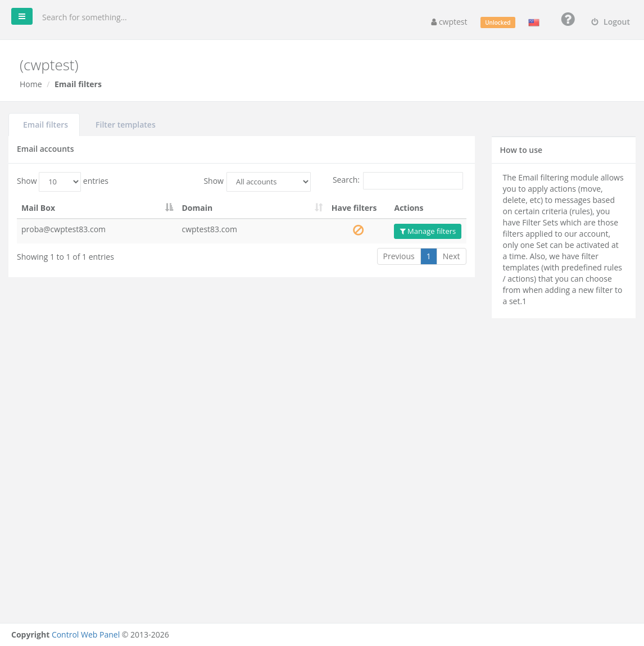Navigate to Home breadcrumb link
Image resolution: width=644 pixels, height=646 pixels.
(x=31, y=84)
